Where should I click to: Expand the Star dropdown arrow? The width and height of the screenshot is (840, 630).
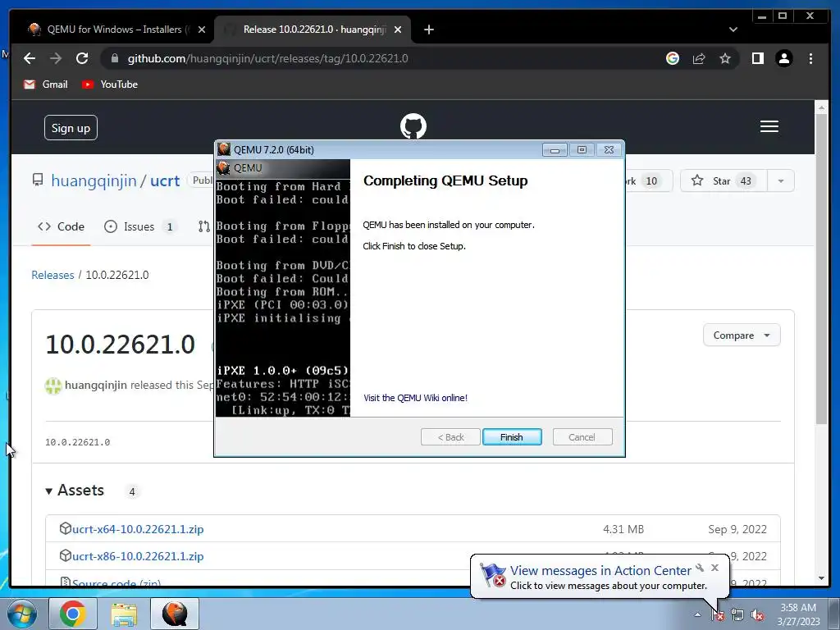pos(781,181)
